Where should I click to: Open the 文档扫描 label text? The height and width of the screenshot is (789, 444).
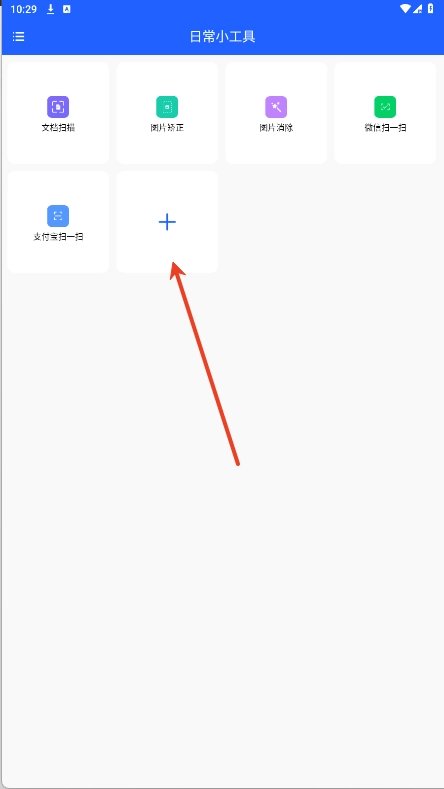(x=58, y=128)
